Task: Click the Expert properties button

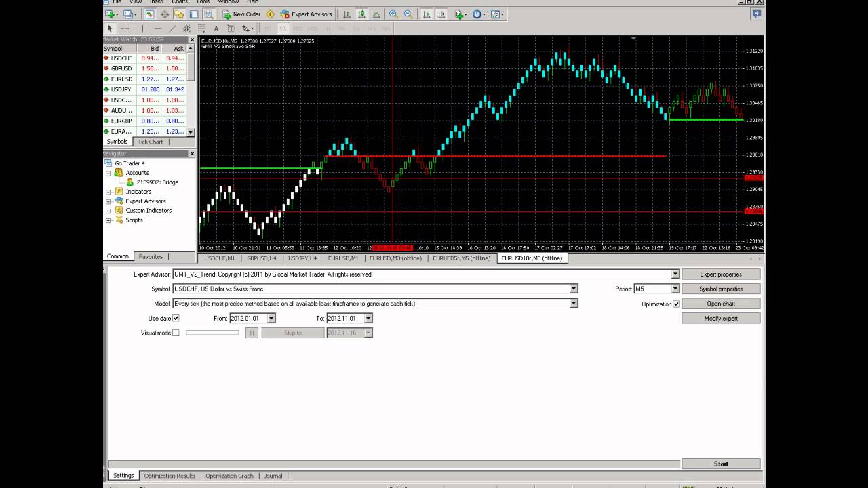Action: [x=721, y=274]
